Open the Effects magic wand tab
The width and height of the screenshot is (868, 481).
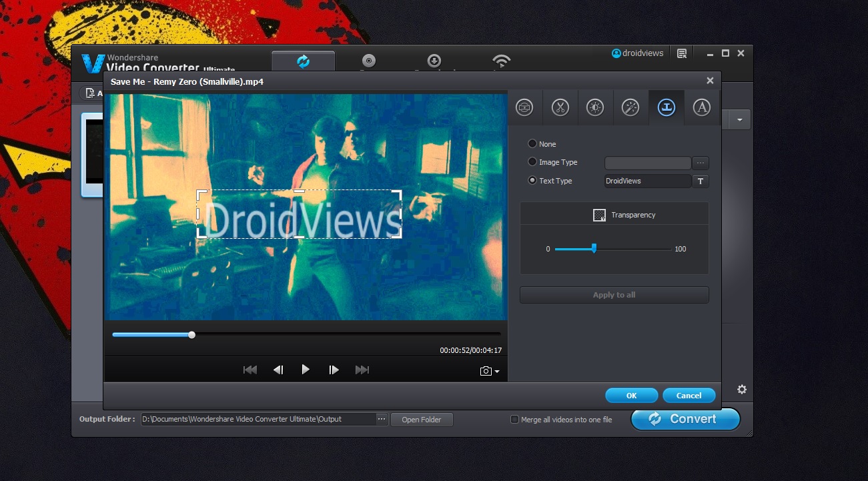click(x=630, y=107)
